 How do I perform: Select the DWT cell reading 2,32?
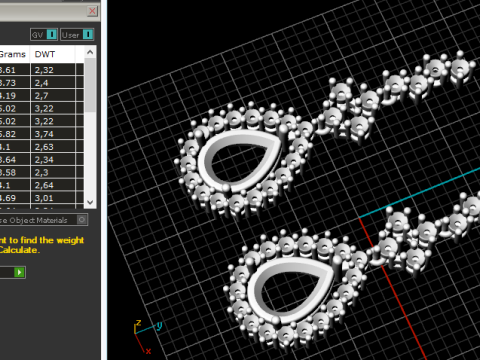[x=53, y=70]
